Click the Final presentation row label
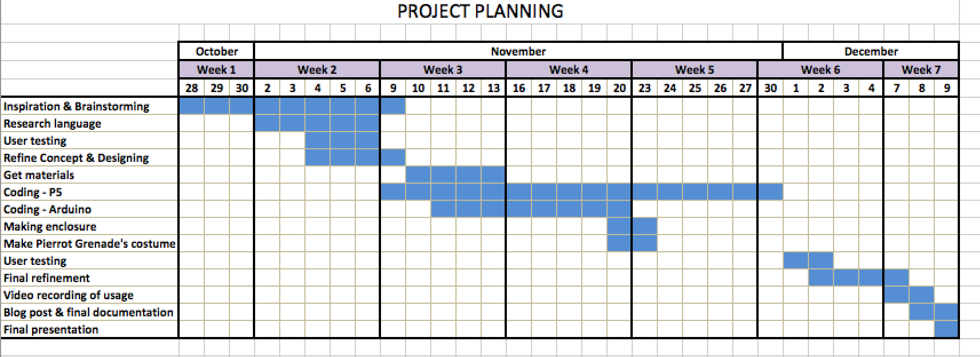 pyautogui.click(x=51, y=330)
